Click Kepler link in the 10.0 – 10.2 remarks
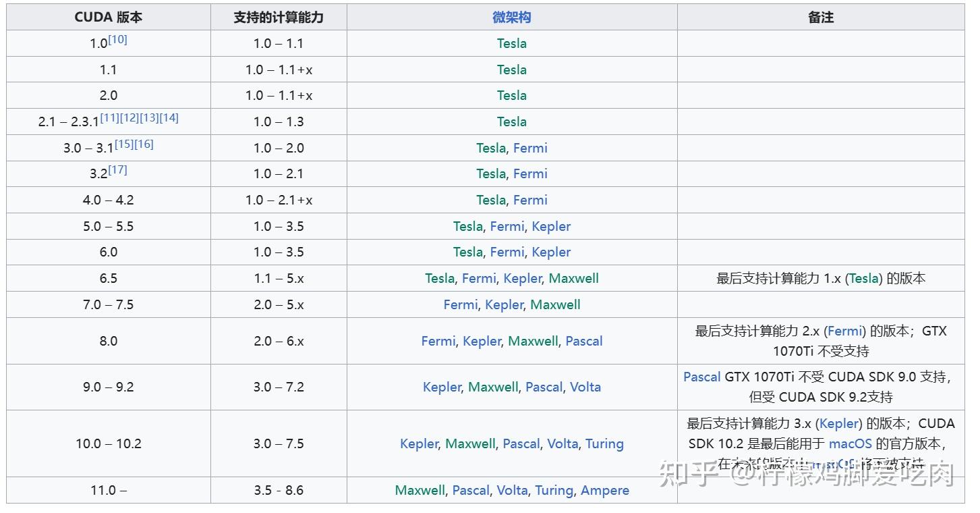The height and width of the screenshot is (513, 980). point(839,423)
